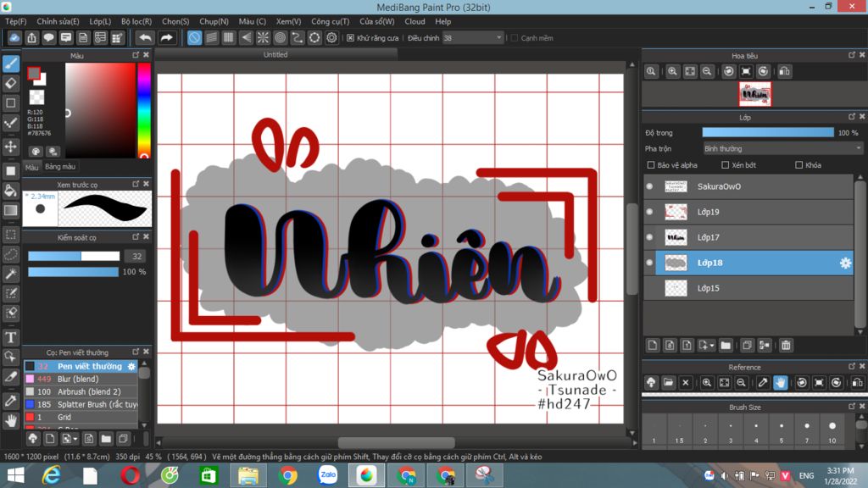Screen dimensions: 868x488
Task: Open the Tệp(F) menu
Action: (16, 21)
